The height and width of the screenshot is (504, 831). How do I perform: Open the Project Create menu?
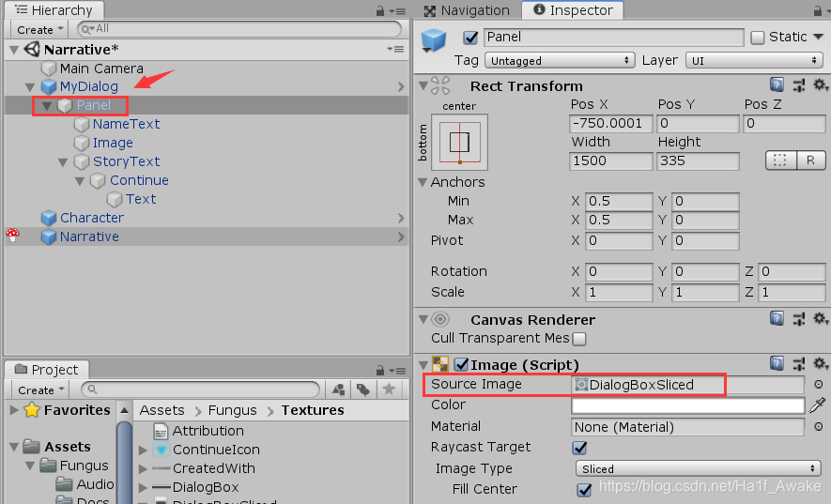[x=40, y=390]
